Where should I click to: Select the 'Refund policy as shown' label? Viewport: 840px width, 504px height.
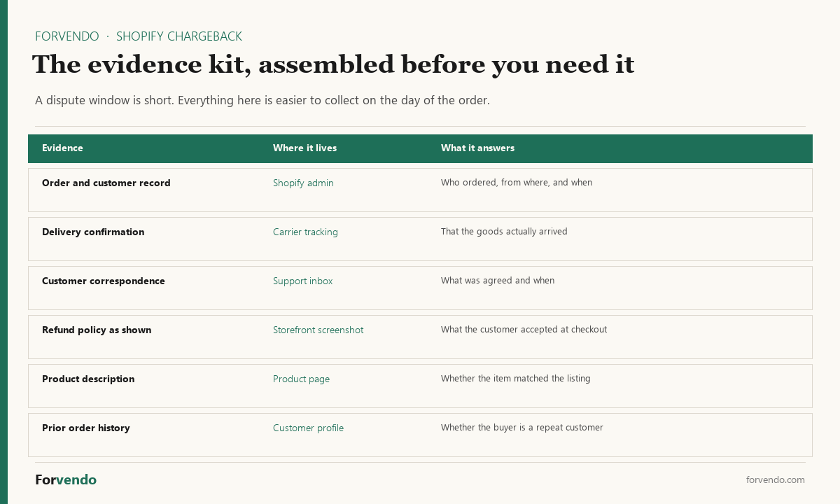(x=97, y=330)
